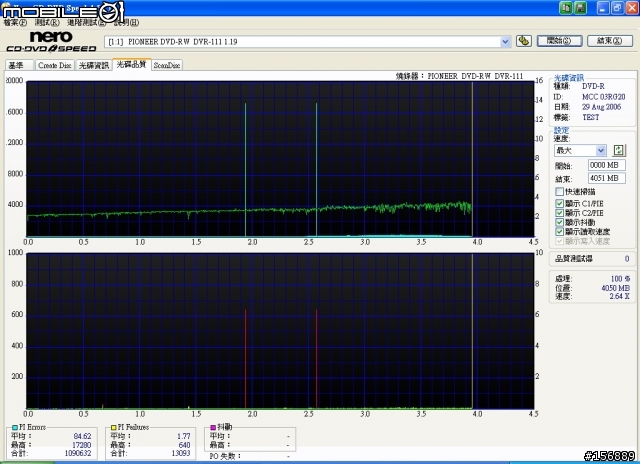
Task: Click the cyan PI Errors legend swatch
Action: click(x=15, y=427)
